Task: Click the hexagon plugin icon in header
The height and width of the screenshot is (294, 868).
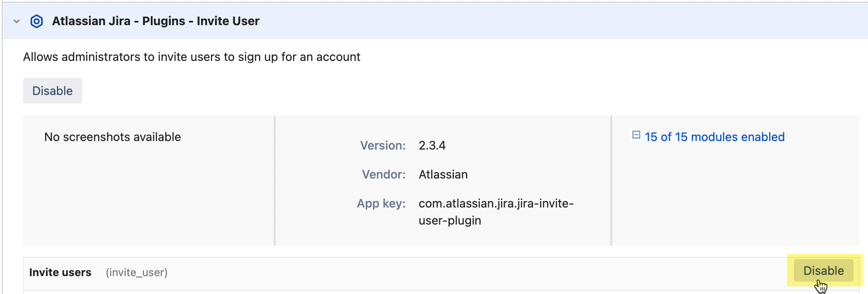Action: tap(37, 21)
